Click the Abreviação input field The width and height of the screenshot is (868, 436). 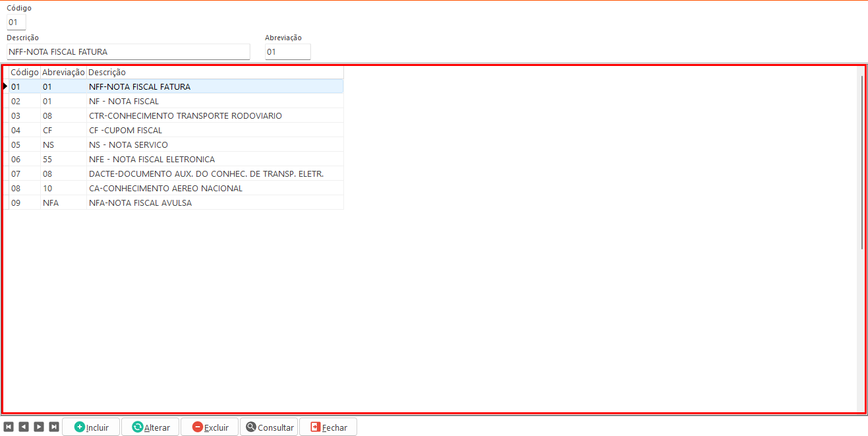click(x=287, y=52)
